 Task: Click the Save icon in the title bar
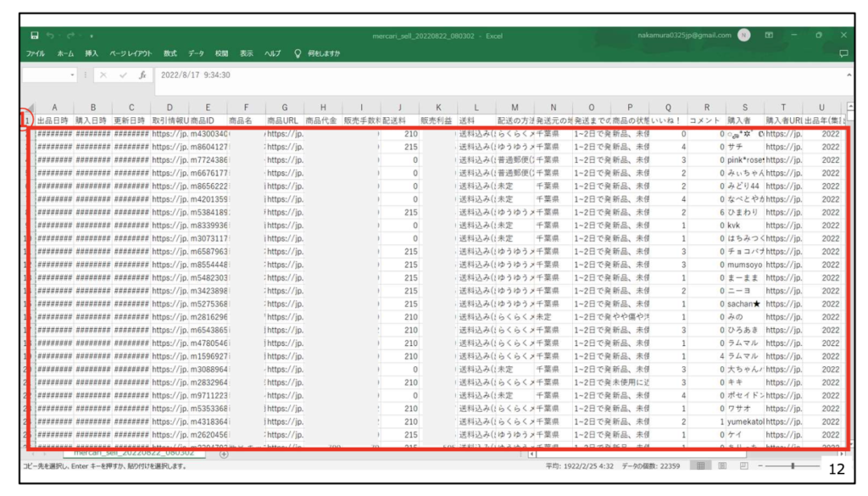pos(35,36)
